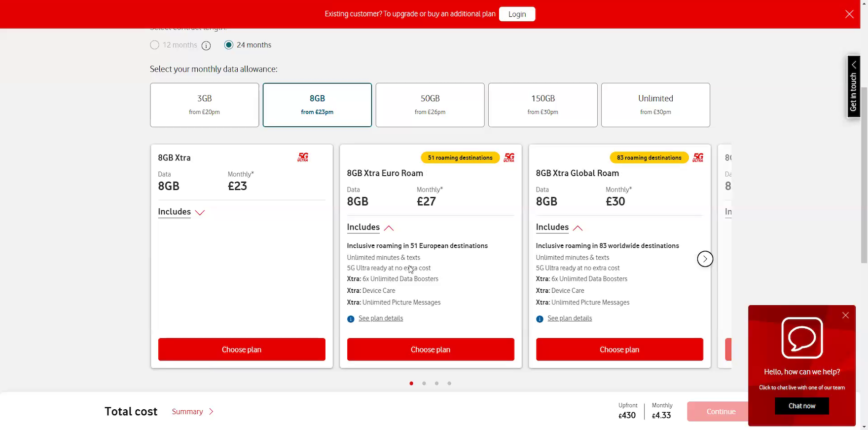Choose the 8GB Xtra Euro Roam plan
868x430 pixels.
tap(430, 350)
